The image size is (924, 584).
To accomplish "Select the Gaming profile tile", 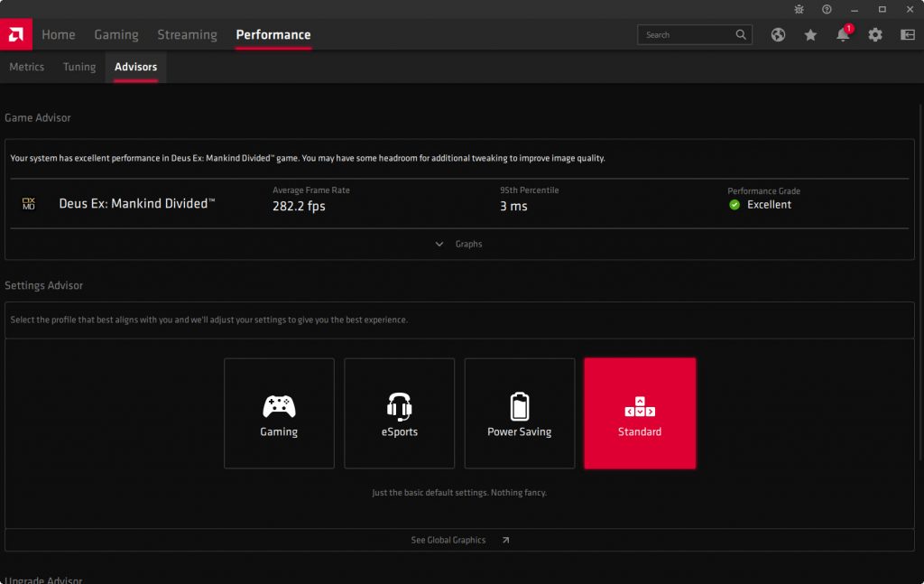I will 279,413.
